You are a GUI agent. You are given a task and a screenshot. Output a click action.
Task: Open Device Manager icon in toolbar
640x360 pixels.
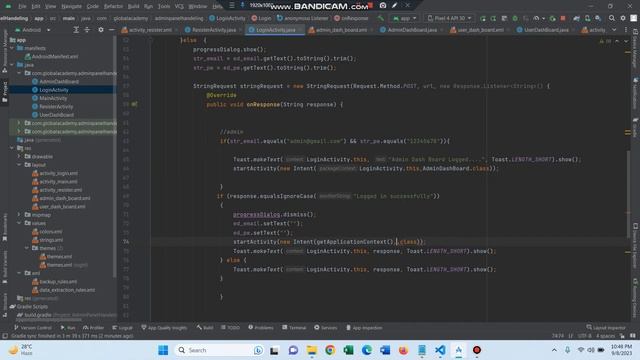[x=587, y=18]
